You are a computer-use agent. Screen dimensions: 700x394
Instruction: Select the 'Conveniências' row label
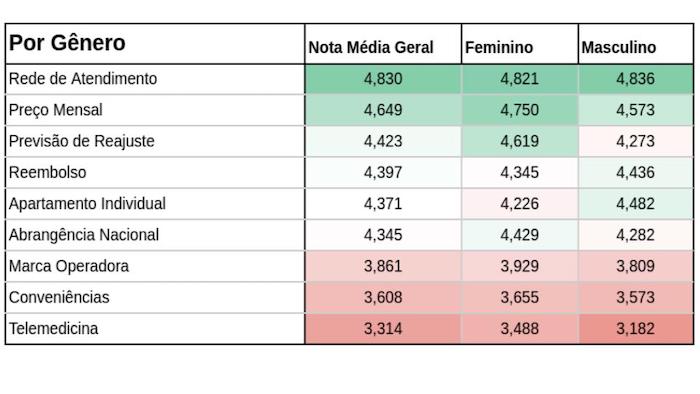coord(155,298)
